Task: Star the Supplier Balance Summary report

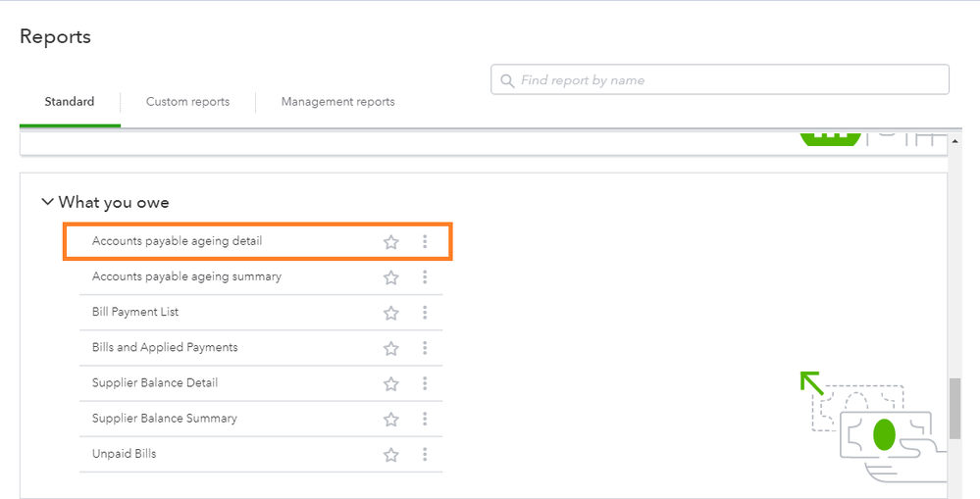Action: (x=391, y=419)
